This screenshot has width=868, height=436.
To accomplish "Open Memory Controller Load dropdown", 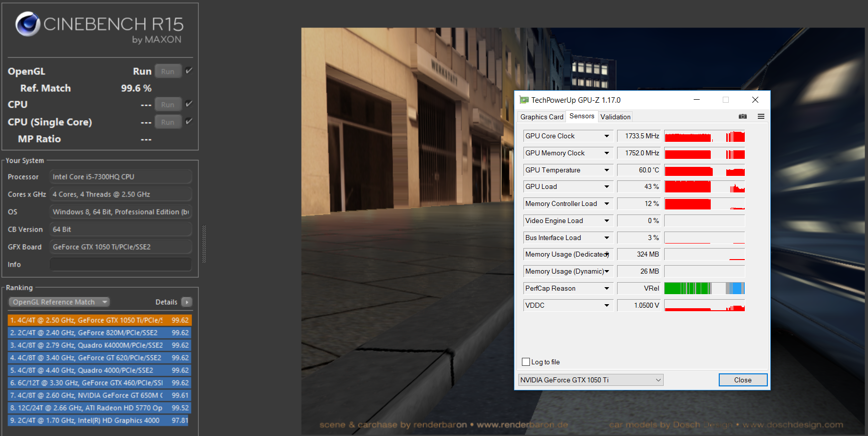I will tap(607, 204).
